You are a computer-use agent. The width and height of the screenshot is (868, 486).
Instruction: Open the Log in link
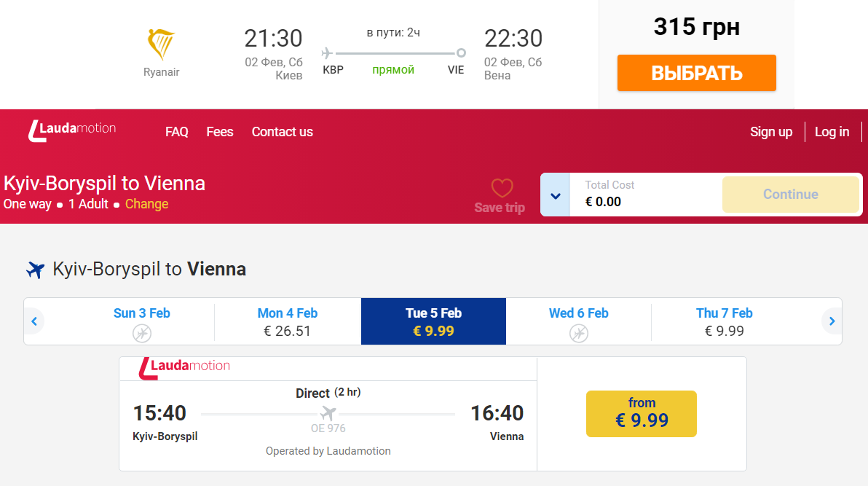pos(832,132)
